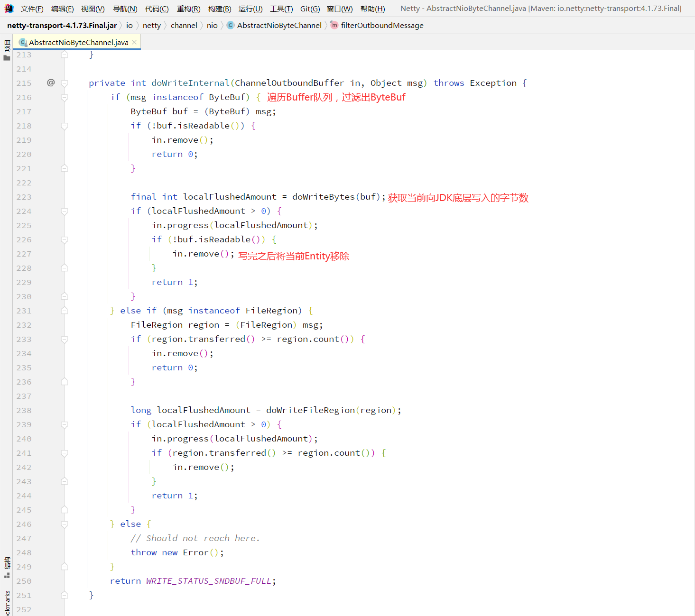
Task: Collapse the fold marker at line 241
Action: 65,453
